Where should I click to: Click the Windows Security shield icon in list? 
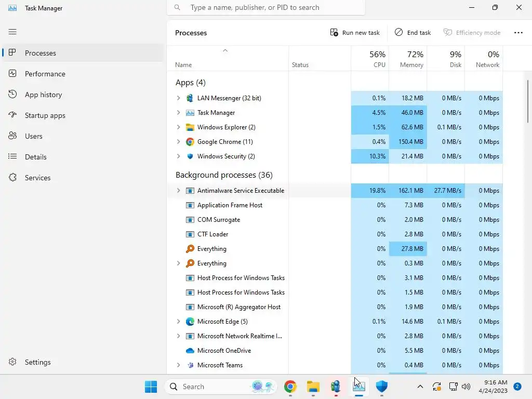(x=190, y=156)
